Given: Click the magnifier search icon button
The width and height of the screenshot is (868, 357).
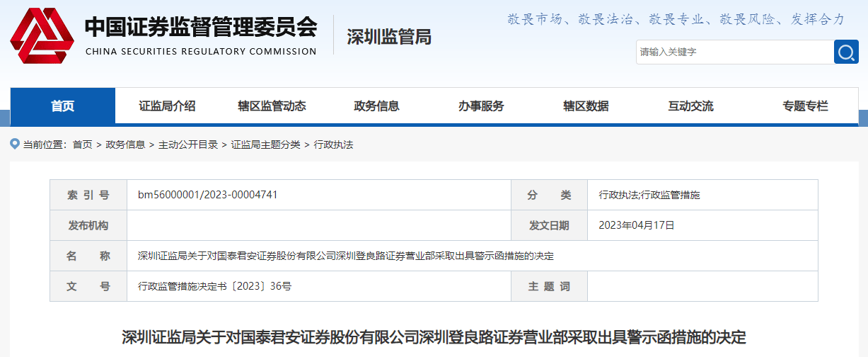Looking at the screenshot, I should tap(846, 52).
